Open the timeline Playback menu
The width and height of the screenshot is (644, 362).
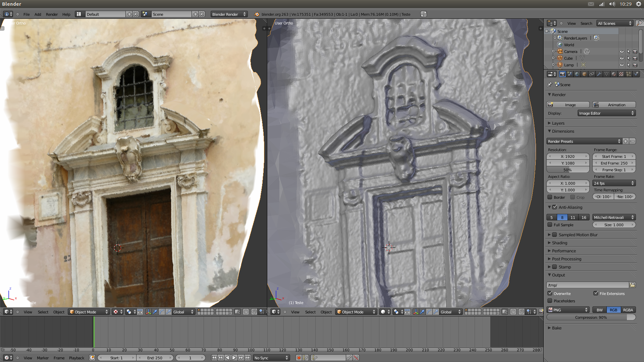click(x=76, y=358)
